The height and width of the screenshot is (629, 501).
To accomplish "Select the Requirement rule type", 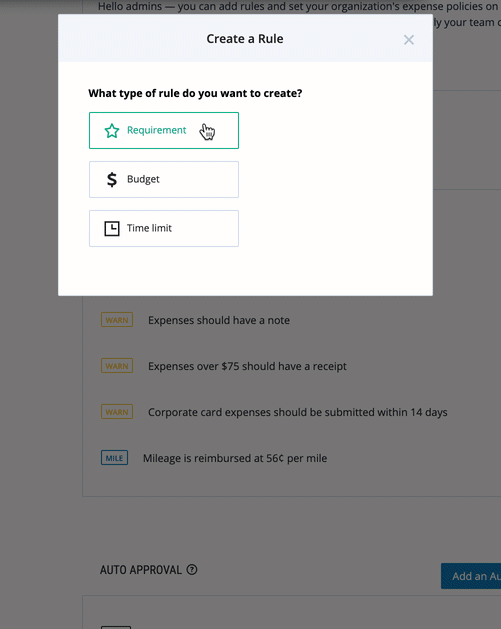I will point(164,130).
